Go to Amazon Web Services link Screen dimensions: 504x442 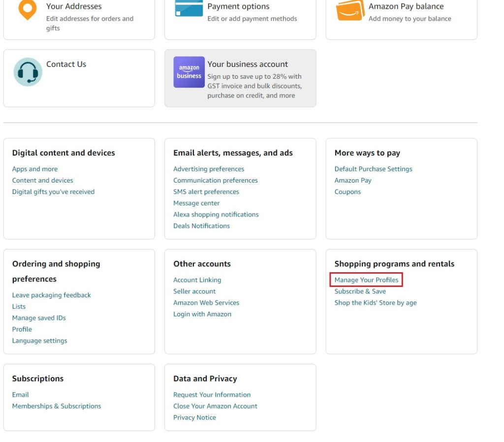pos(206,303)
